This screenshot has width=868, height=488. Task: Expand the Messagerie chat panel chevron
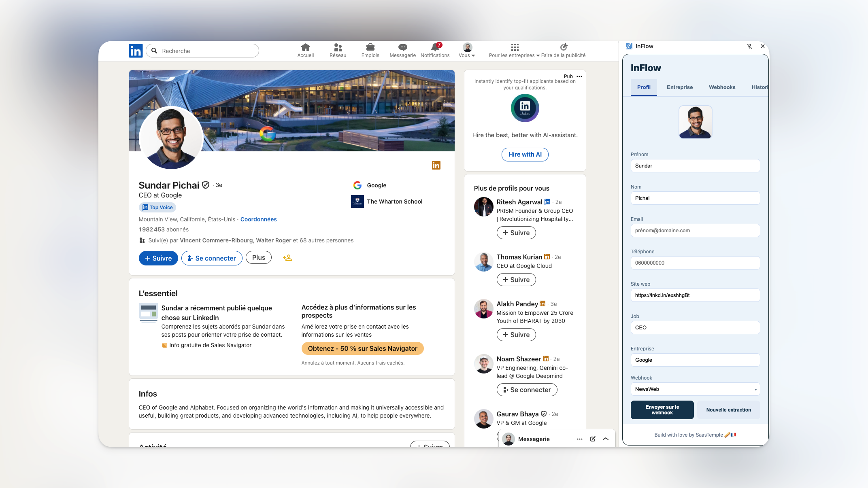click(606, 439)
